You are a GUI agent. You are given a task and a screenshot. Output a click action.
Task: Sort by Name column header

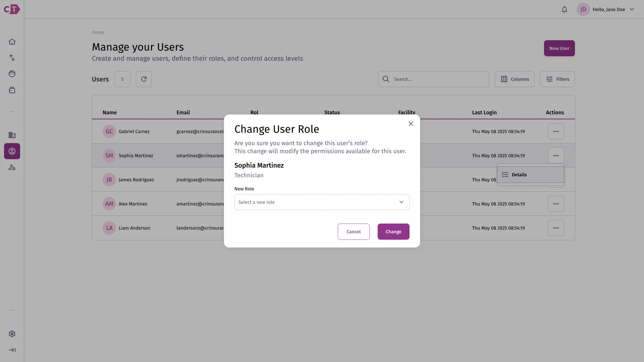(x=110, y=112)
